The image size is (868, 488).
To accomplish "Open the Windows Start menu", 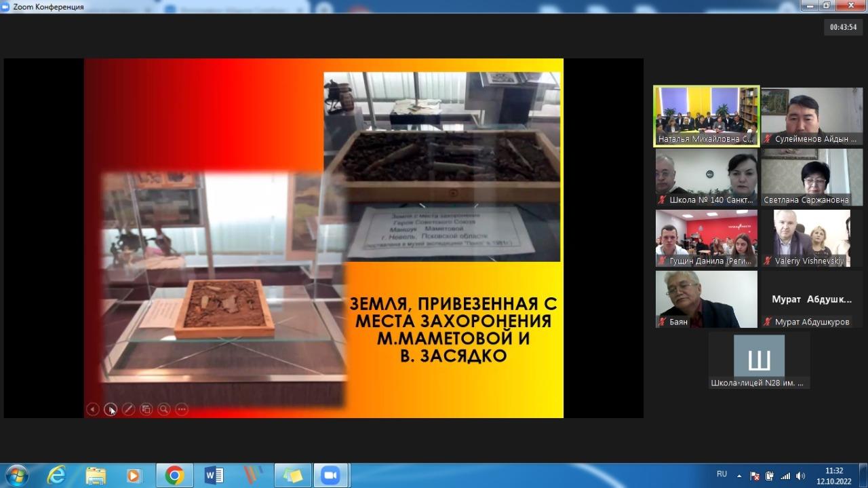I will [x=16, y=474].
